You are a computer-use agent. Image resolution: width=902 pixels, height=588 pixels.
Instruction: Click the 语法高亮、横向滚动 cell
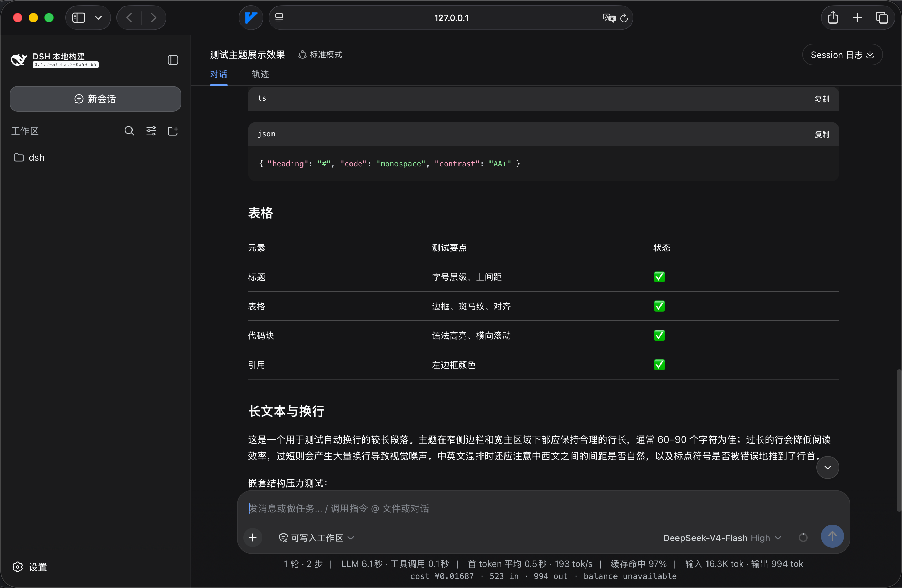click(471, 336)
